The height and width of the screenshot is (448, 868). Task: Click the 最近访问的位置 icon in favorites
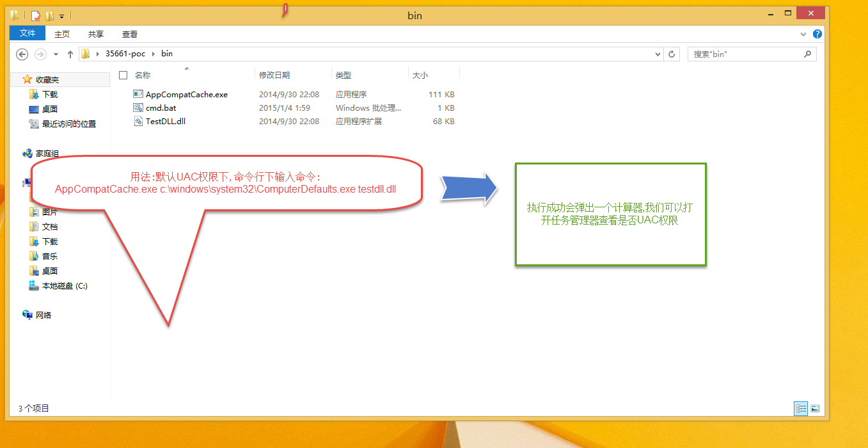coord(34,124)
